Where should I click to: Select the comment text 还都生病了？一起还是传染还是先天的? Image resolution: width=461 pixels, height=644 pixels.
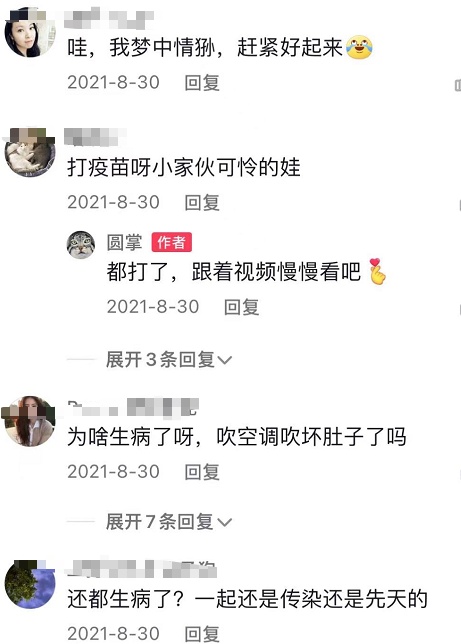point(248,599)
